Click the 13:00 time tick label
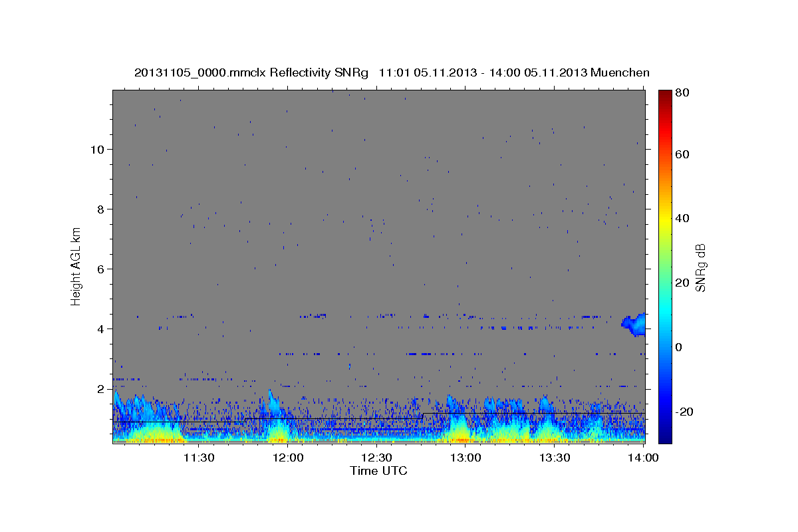The height and width of the screenshot is (532, 798). click(465, 458)
